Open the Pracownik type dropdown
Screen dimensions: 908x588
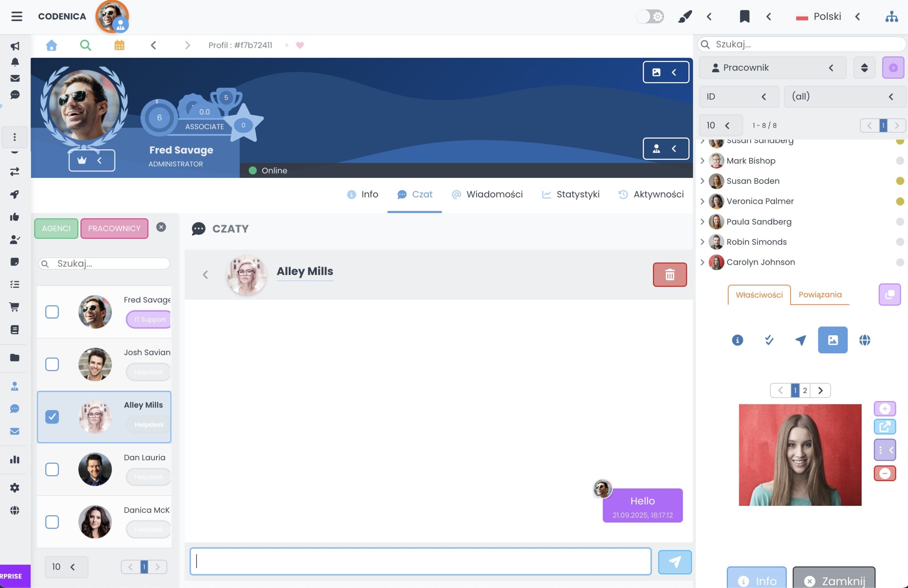point(772,67)
